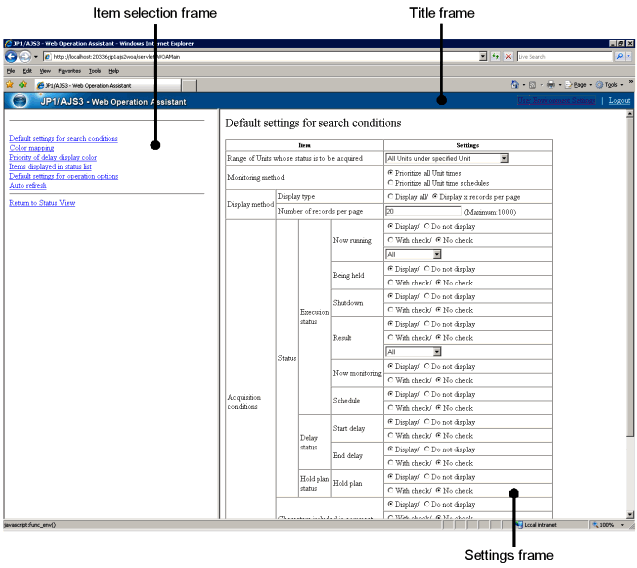Expand the Now running All dropdown
Screen dimensions: 637x568
click(436, 255)
